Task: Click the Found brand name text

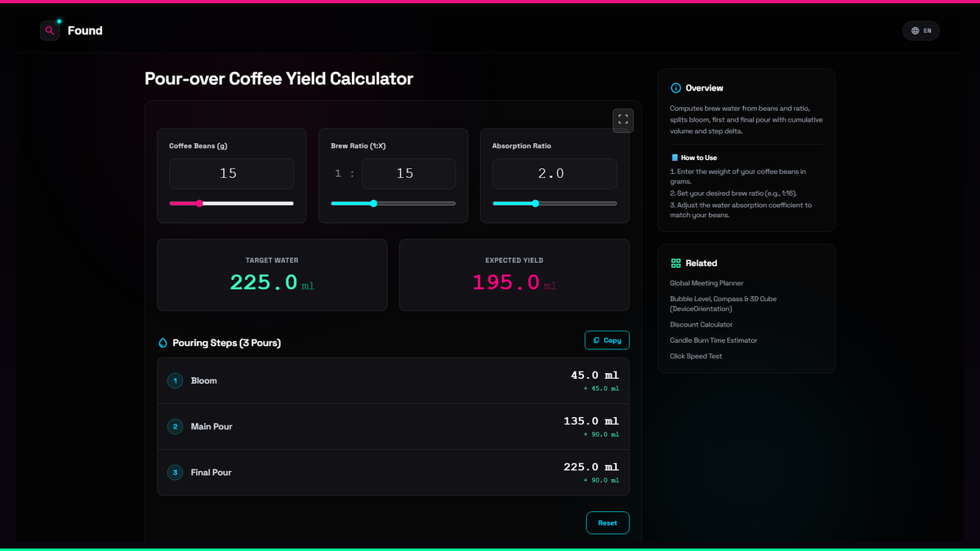Action: pyautogui.click(x=85, y=31)
